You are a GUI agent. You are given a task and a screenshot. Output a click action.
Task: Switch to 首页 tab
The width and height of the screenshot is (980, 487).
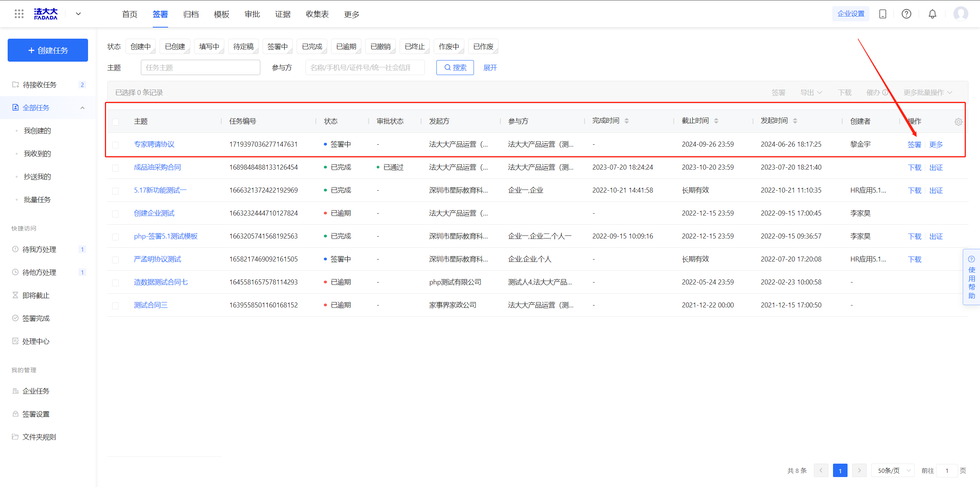click(129, 14)
